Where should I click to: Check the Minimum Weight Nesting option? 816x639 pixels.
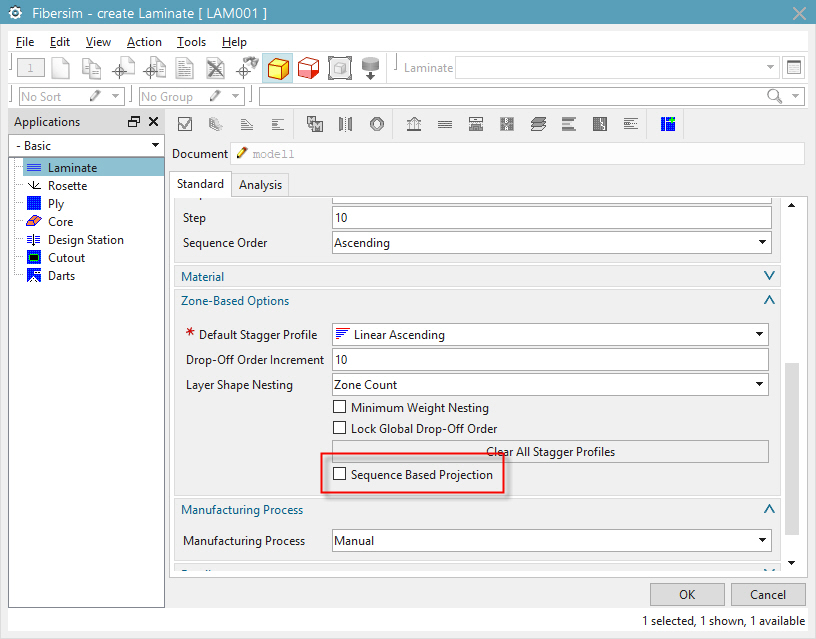coord(340,408)
